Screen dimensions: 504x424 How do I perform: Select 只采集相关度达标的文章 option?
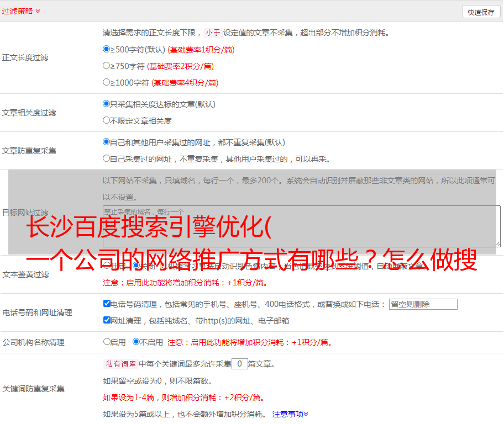pos(107,104)
